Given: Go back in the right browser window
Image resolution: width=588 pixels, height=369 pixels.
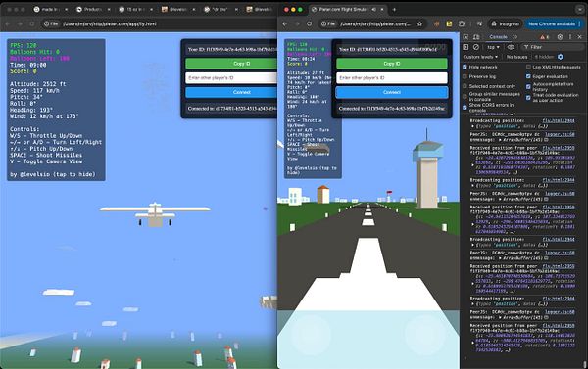Looking at the screenshot, I should (x=285, y=23).
